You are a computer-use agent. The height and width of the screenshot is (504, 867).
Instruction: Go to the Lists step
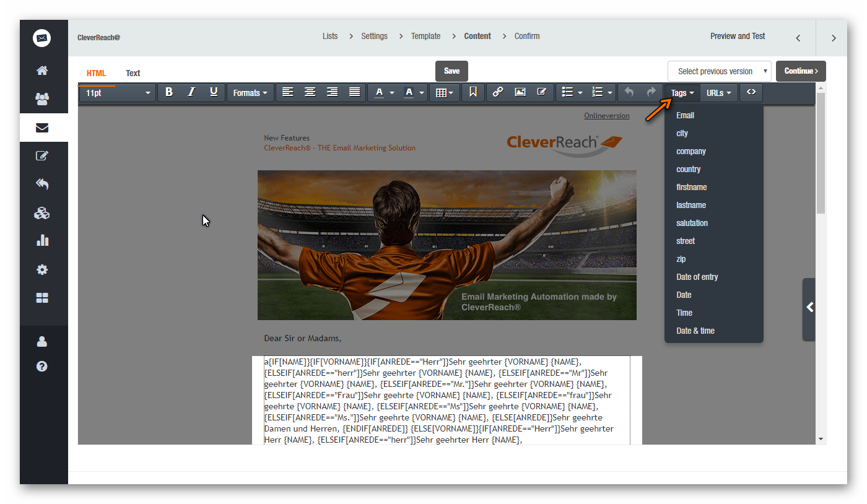(330, 37)
